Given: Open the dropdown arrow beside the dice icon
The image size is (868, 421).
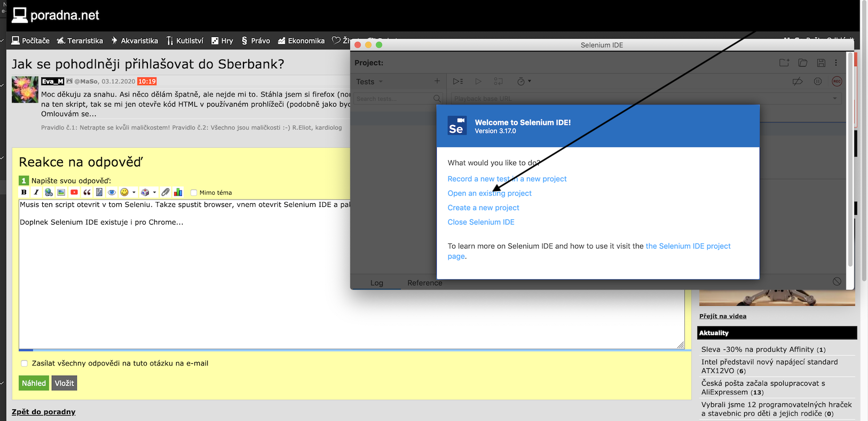Looking at the screenshot, I should (154, 193).
